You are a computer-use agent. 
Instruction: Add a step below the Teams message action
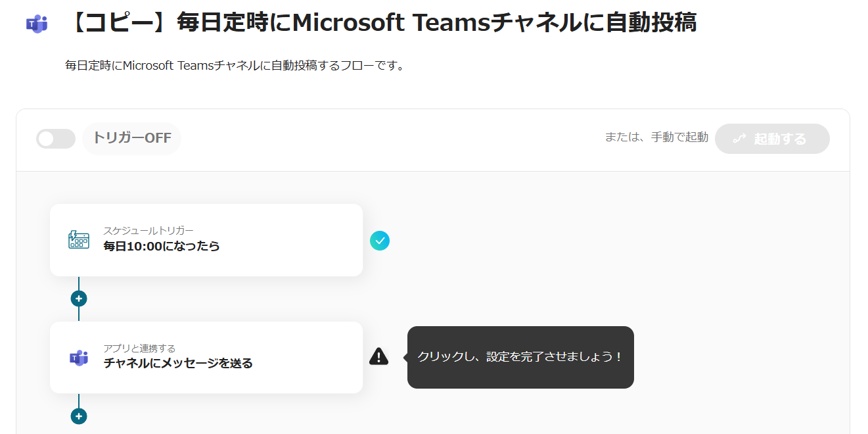[x=79, y=416]
